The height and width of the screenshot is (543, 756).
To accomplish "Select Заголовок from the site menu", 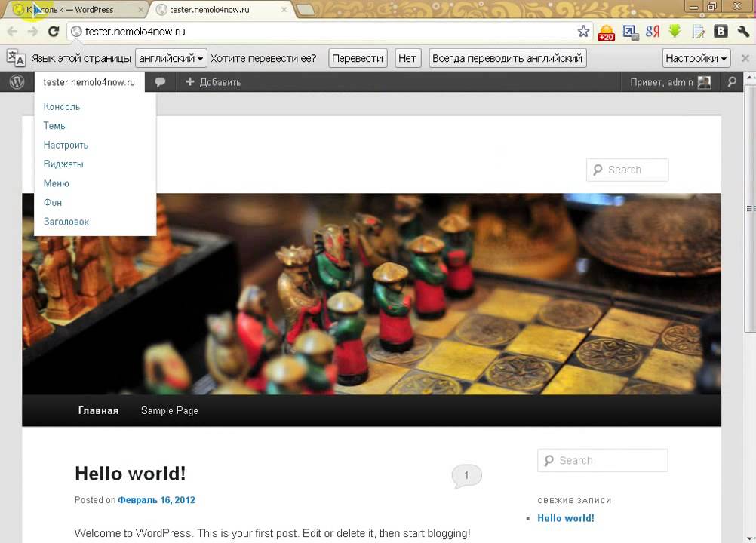I will (x=66, y=222).
